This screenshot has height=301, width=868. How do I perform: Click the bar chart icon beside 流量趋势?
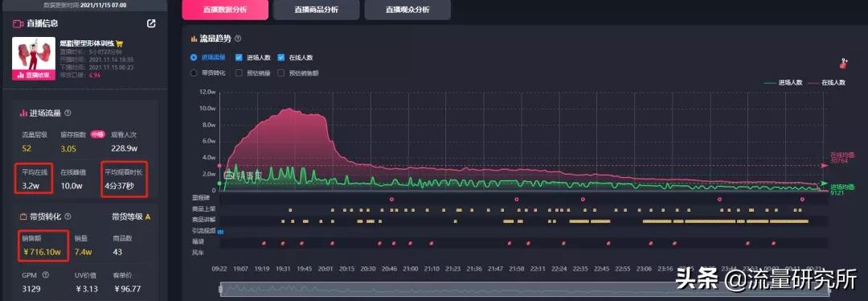point(194,39)
